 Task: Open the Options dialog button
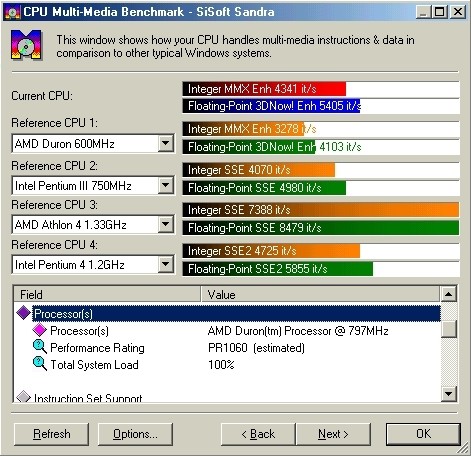[135, 434]
